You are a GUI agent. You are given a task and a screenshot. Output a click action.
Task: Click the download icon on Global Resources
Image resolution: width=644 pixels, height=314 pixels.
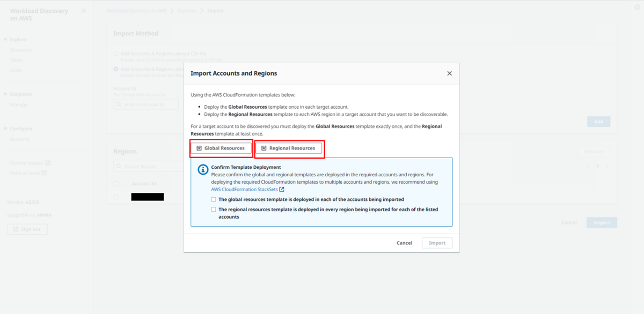(x=199, y=148)
